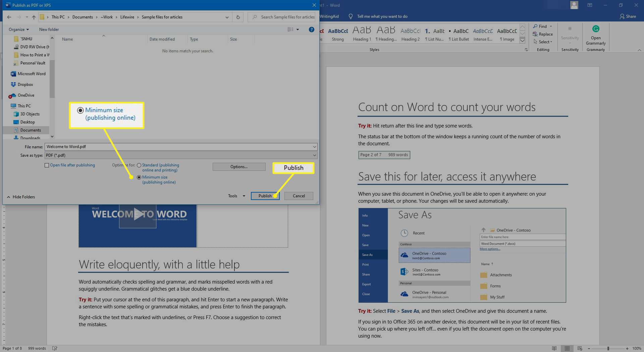The height and width of the screenshot is (352, 644).
Task: Select Personal Vault in the navigation tree
Action: (x=33, y=63)
